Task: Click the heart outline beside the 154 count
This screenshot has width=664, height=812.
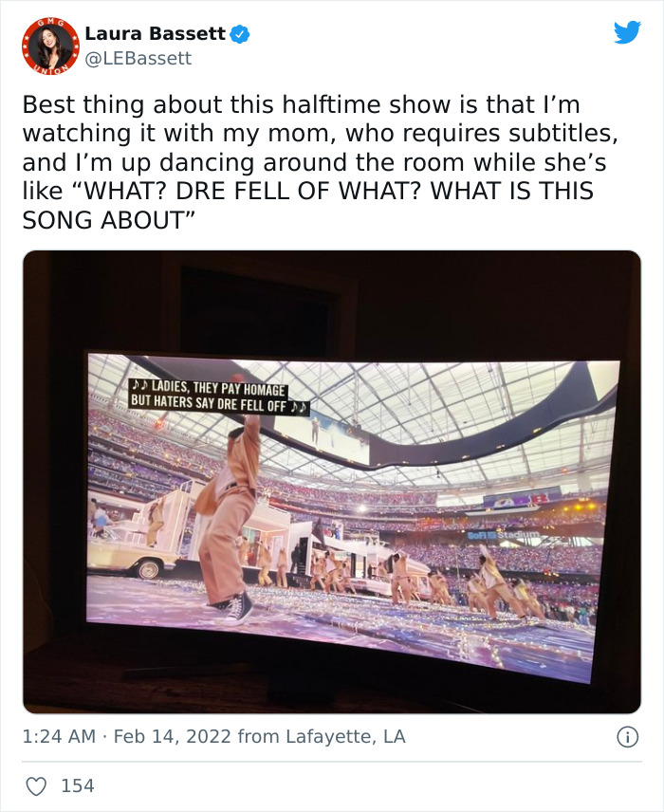Action: click(x=36, y=785)
